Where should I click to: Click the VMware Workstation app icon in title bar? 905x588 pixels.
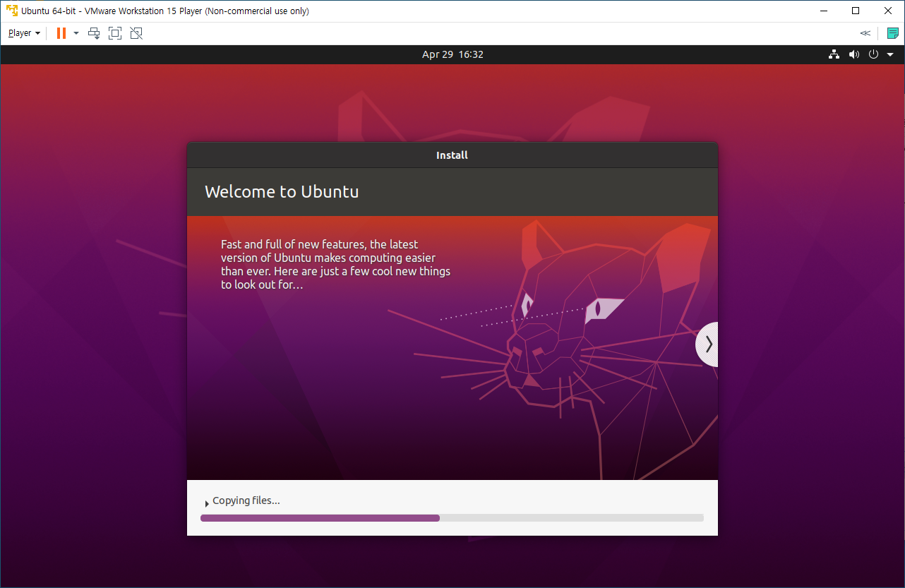12,11
